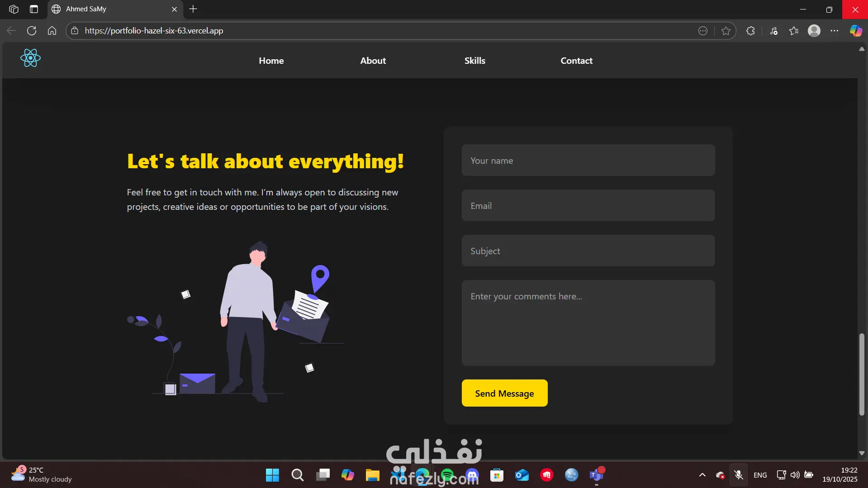This screenshot has height=488, width=868.
Task: Open the Skills section
Action: 475,61
